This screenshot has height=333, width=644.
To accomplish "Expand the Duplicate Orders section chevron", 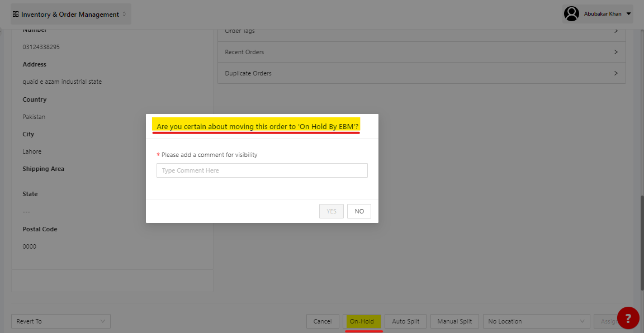I will click(615, 73).
